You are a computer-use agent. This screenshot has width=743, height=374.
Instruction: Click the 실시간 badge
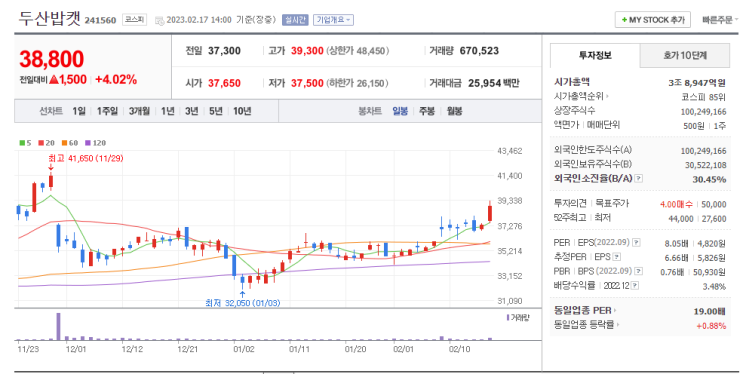click(x=295, y=20)
